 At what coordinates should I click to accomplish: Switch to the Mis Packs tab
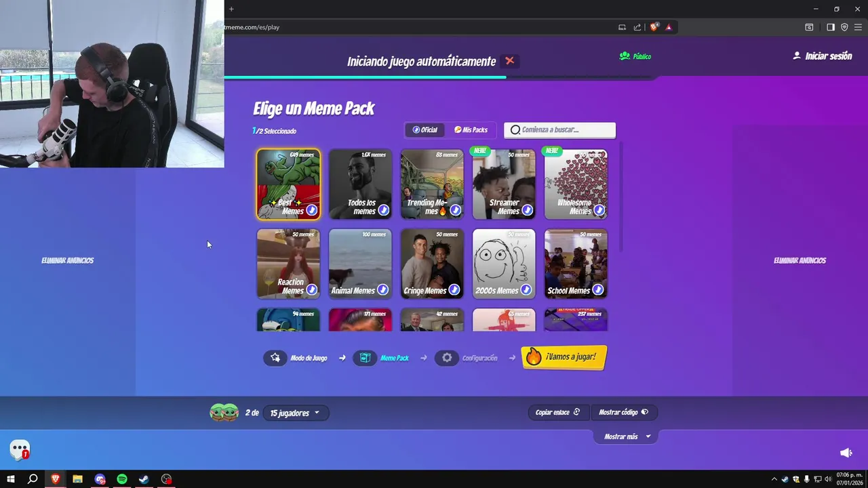pos(471,129)
